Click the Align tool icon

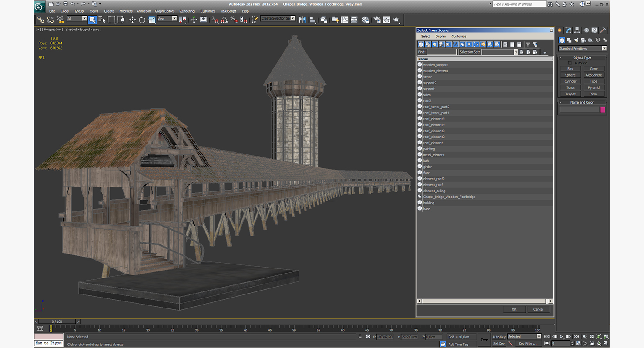(312, 20)
